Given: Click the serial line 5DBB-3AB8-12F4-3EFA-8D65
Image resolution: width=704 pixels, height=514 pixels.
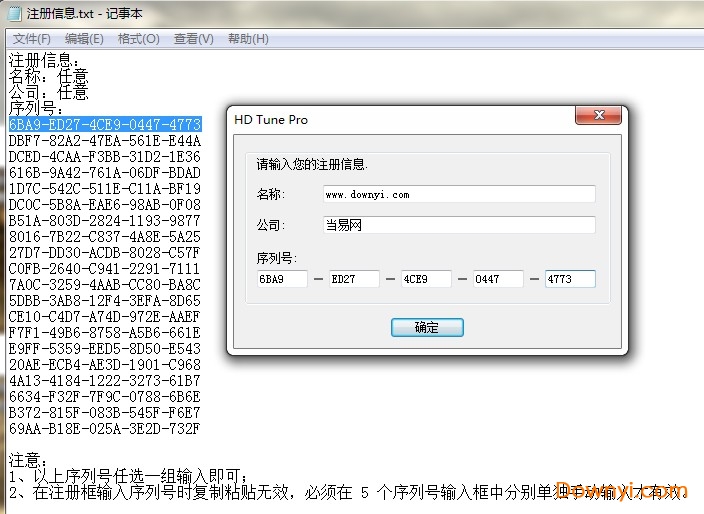Looking at the screenshot, I should pyautogui.click(x=105, y=301).
